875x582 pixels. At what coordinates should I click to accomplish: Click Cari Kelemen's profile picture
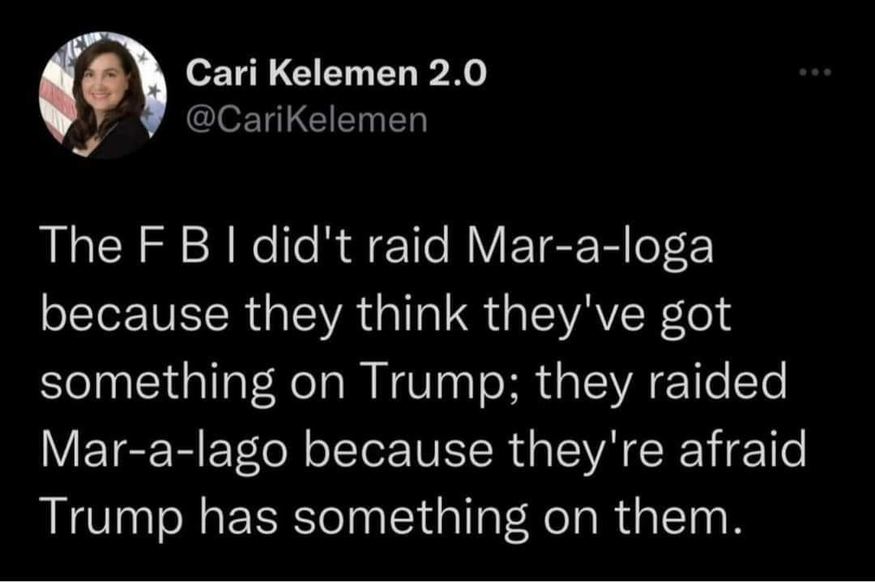[103, 96]
